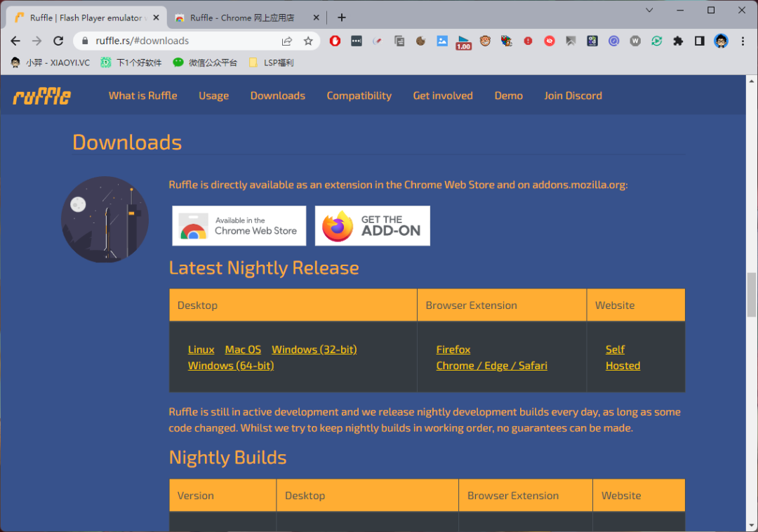Viewport: 758px width, 532px height.
Task: Close the Chrome 网上应用店 tab
Action: pos(316,18)
